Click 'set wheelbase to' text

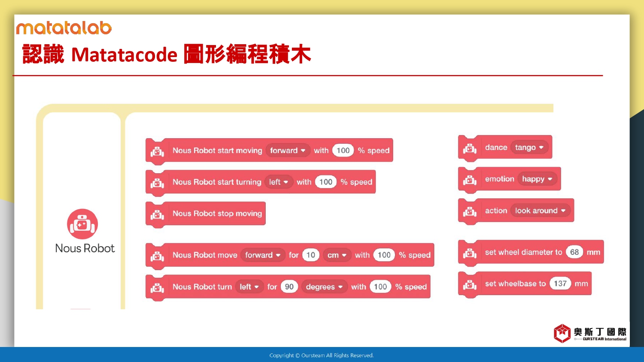[515, 284]
